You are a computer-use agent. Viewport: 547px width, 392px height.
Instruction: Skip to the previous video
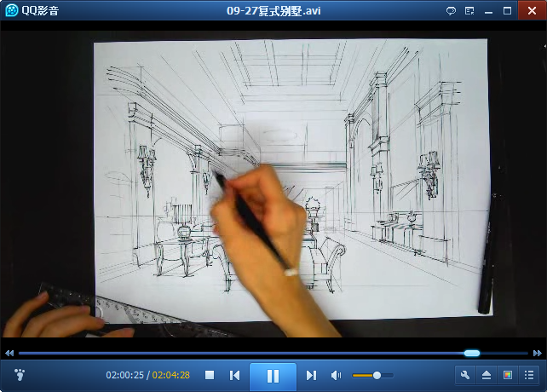click(234, 375)
